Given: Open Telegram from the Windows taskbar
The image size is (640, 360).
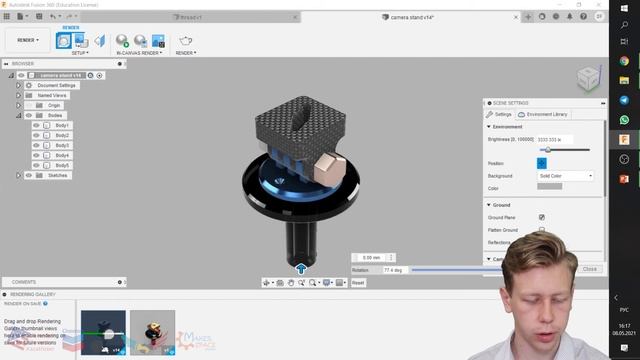Looking at the screenshot, I should tap(624, 100).
